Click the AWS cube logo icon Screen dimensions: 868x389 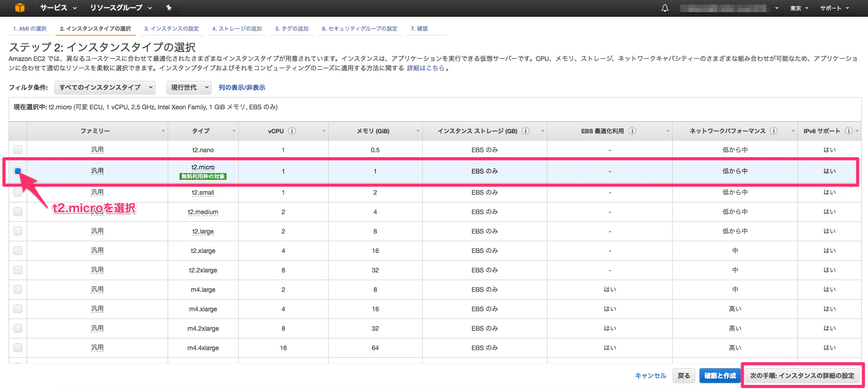pyautogui.click(x=19, y=8)
